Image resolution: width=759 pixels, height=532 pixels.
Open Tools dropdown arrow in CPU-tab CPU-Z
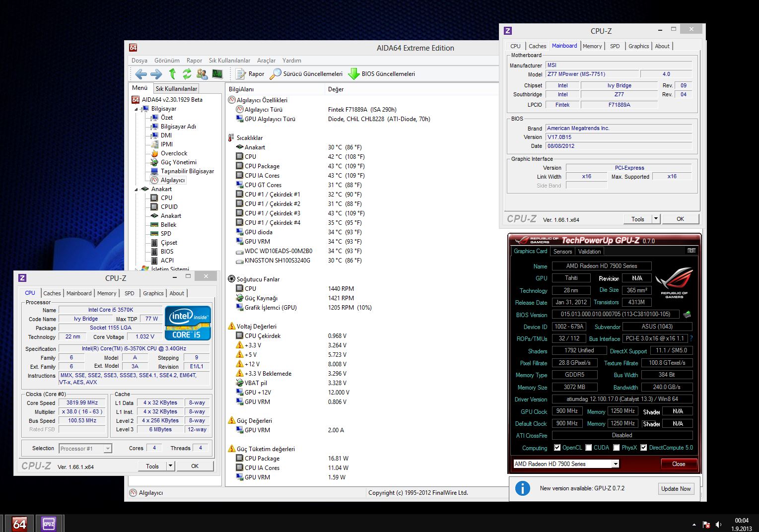[170, 466]
